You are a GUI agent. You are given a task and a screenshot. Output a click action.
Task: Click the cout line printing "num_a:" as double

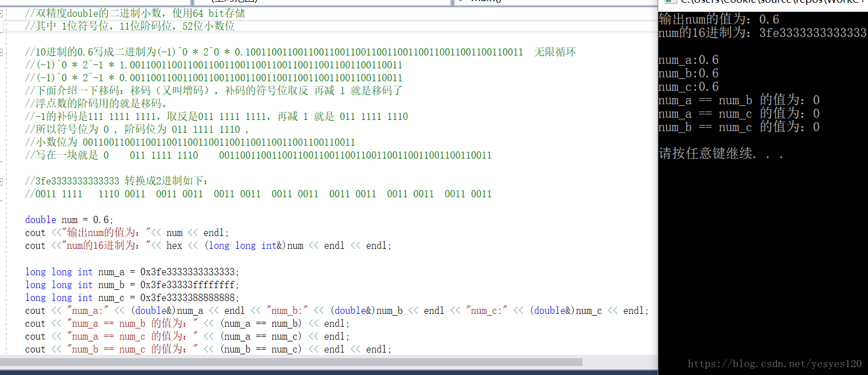337,311
